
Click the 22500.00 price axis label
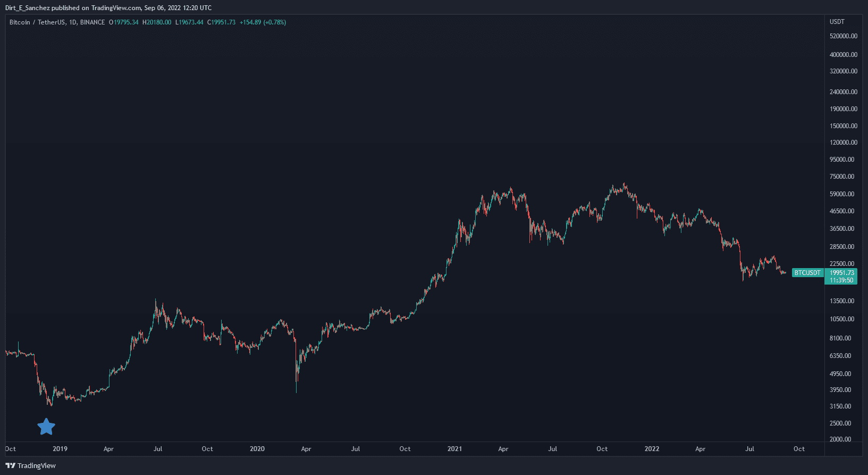[842, 264]
